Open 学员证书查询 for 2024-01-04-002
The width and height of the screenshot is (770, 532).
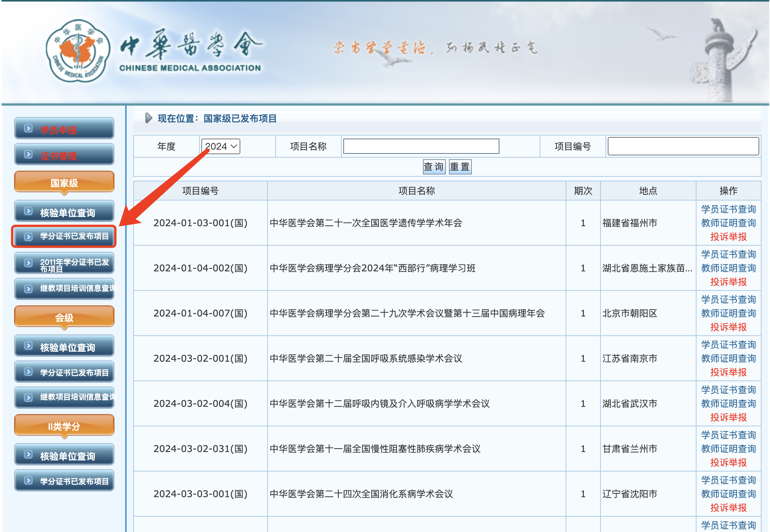[728, 255]
